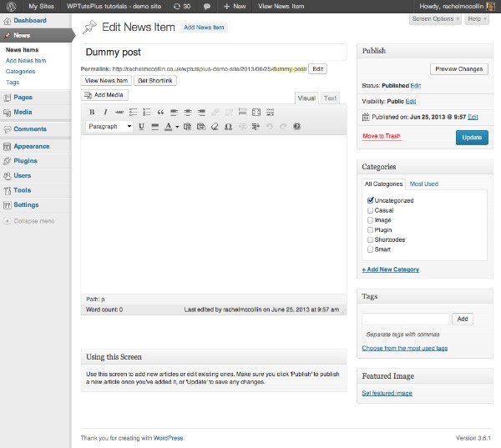Check the Casual category

coord(370,210)
